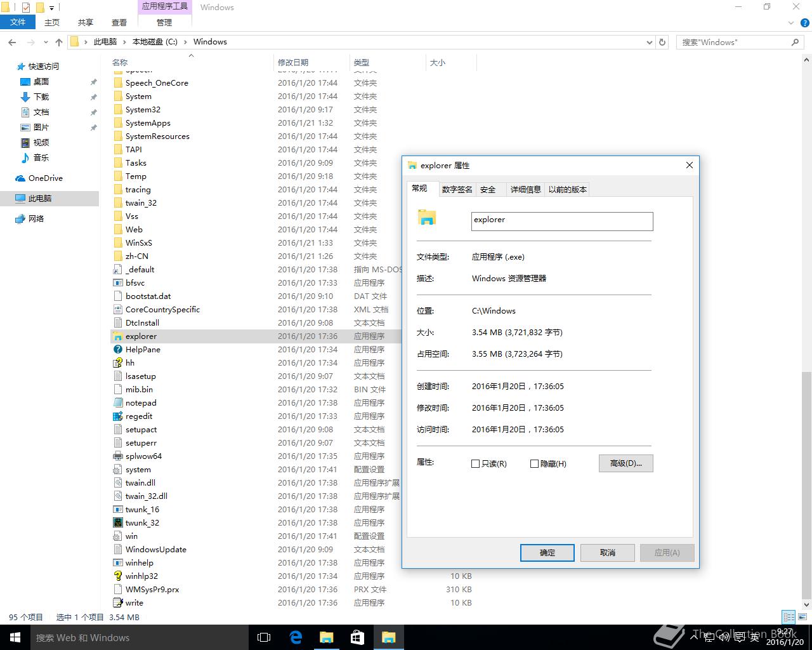Open the Explorer help icon
The height and width of the screenshot is (650, 812).
pyautogui.click(x=806, y=23)
